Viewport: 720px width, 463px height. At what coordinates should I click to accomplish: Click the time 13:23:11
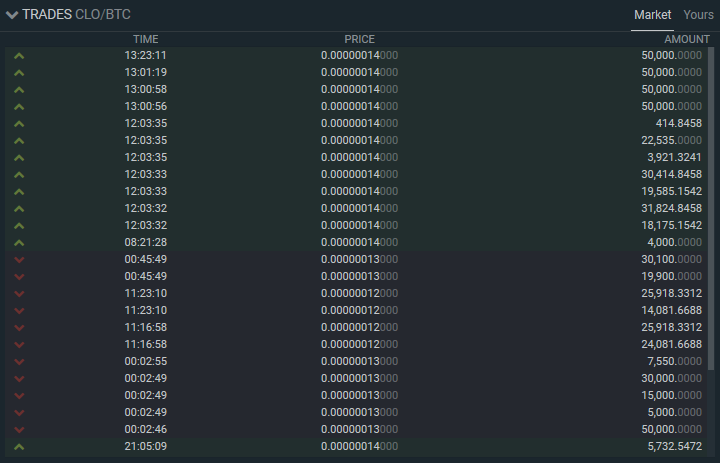[146, 55]
